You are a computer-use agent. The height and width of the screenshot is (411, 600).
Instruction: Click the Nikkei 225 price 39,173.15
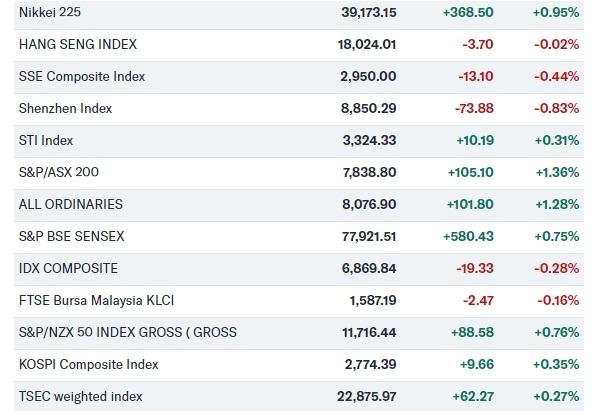pyautogui.click(x=369, y=13)
